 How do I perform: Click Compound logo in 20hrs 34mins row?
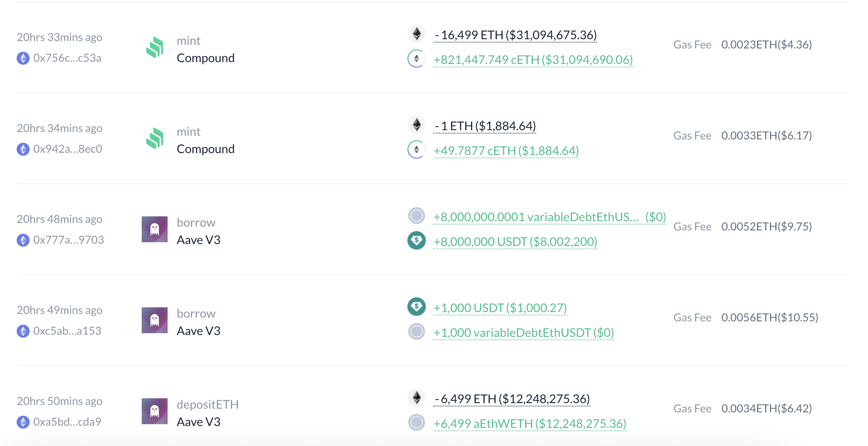coord(155,138)
